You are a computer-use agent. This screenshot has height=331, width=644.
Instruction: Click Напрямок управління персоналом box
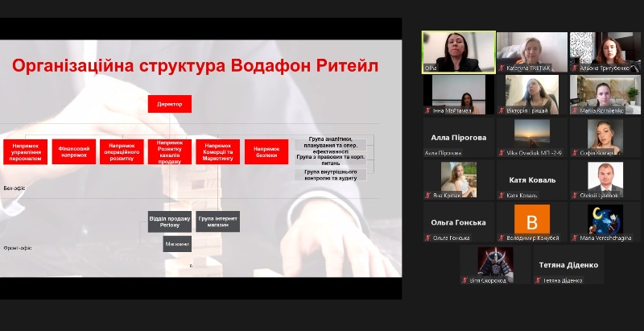26,152
